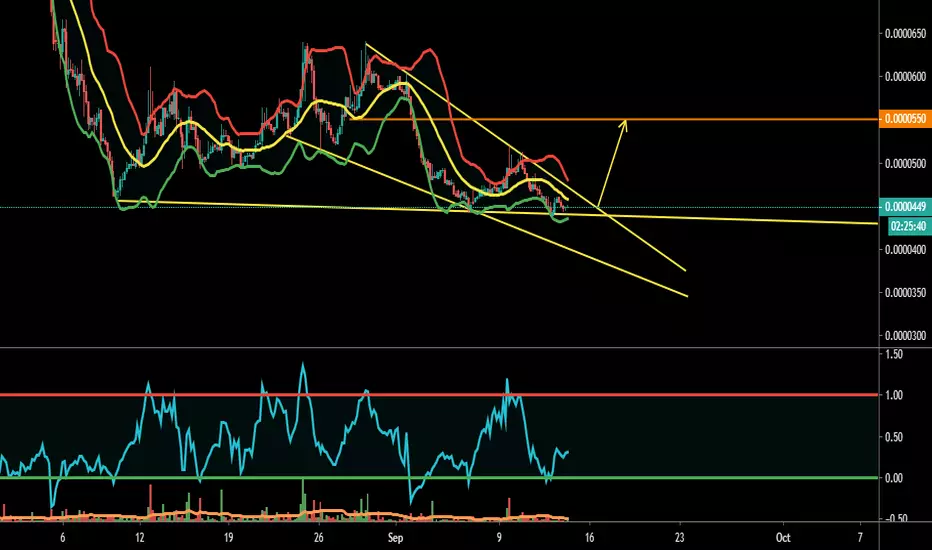Screen dimensions: 932x550
Task: Select the orange 0.0000550 price level tag
Action: tap(904, 119)
